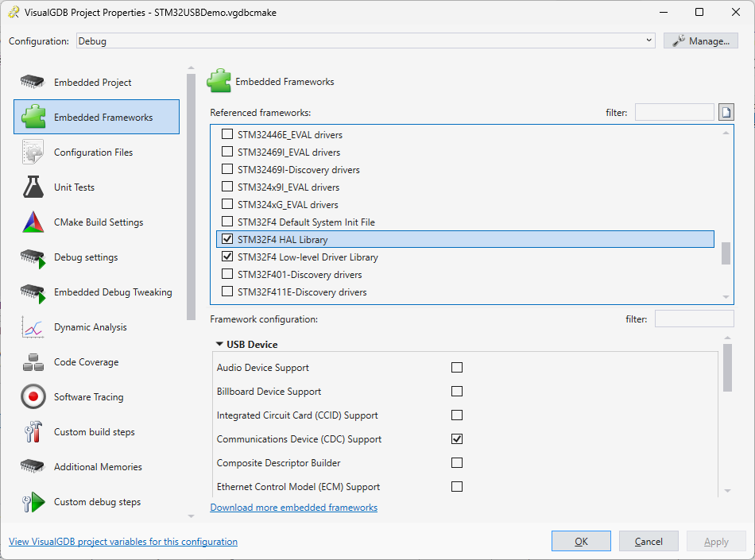Click the CMake Build Settings triangle icon
This screenshot has height=560, width=755.
[x=33, y=222]
